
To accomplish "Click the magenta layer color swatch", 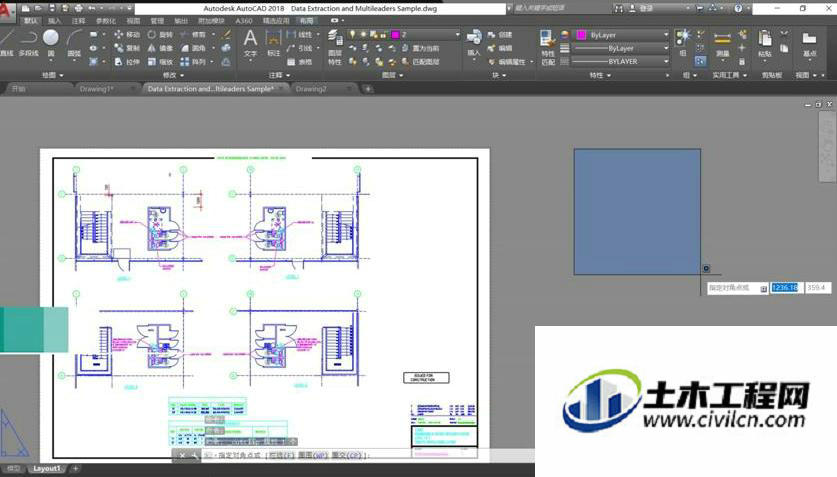I will (396, 35).
